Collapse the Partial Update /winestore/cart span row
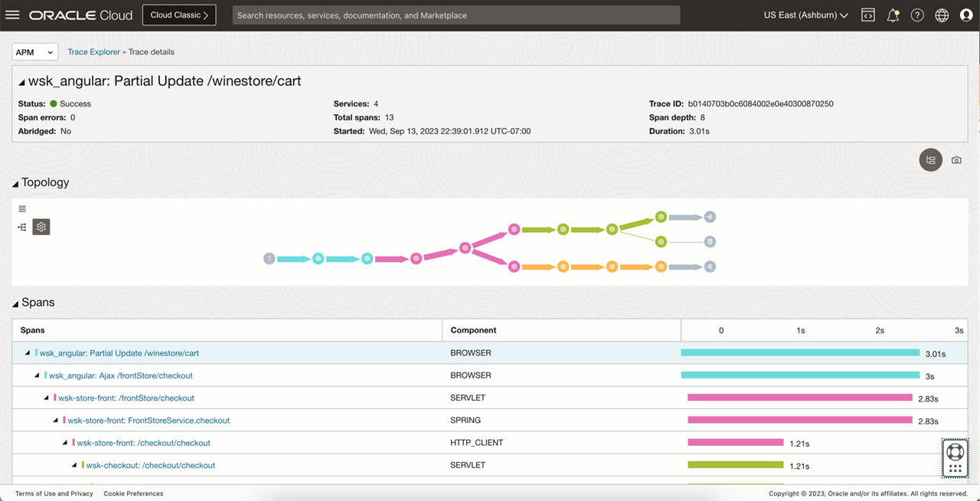 point(28,353)
